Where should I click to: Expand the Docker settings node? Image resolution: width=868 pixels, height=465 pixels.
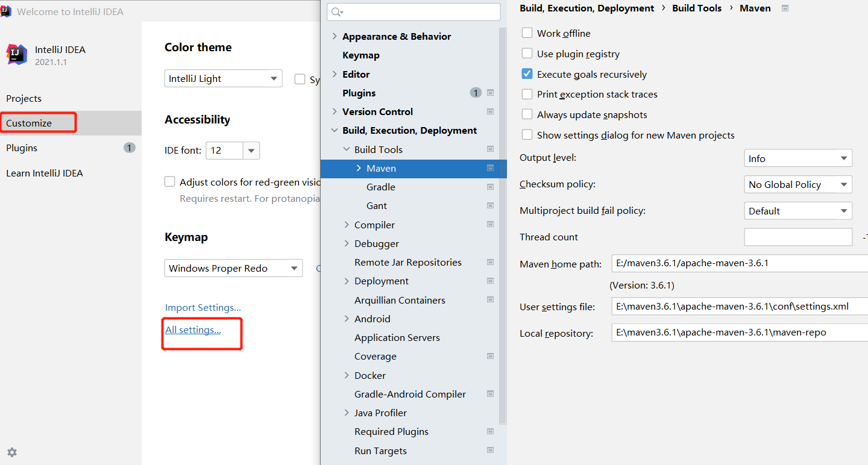tap(347, 375)
